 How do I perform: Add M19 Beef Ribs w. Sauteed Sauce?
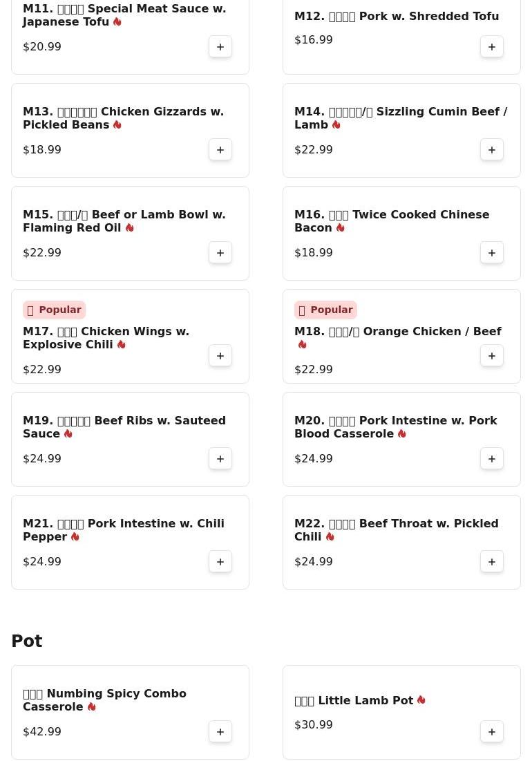(x=220, y=459)
